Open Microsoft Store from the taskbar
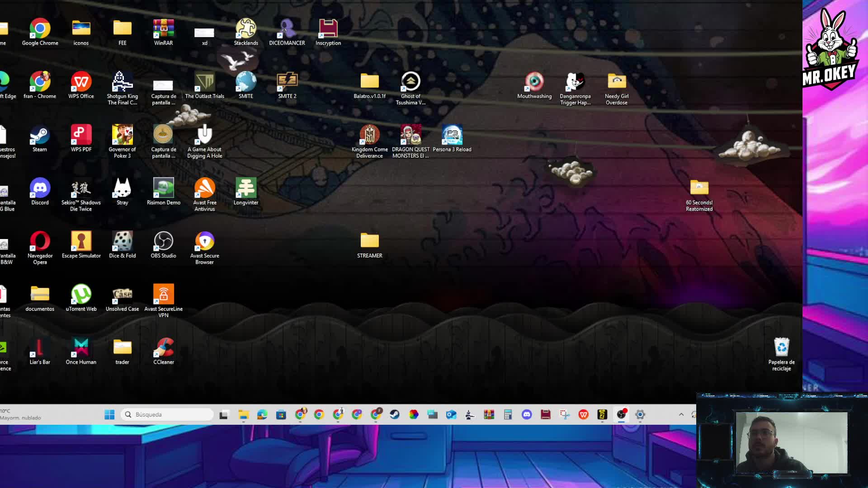This screenshot has height=488, width=868. [281, 414]
